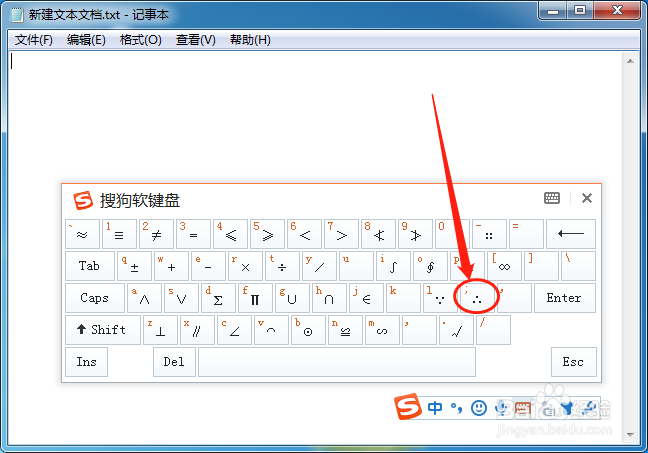The width and height of the screenshot is (648, 453).
Task: Click the √ square root key
Action: click(456, 330)
